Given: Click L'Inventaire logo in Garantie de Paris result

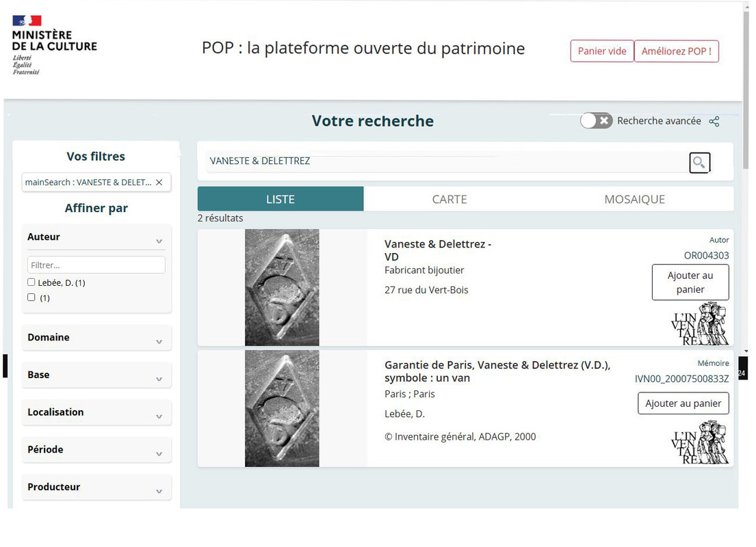Looking at the screenshot, I should pos(700,442).
